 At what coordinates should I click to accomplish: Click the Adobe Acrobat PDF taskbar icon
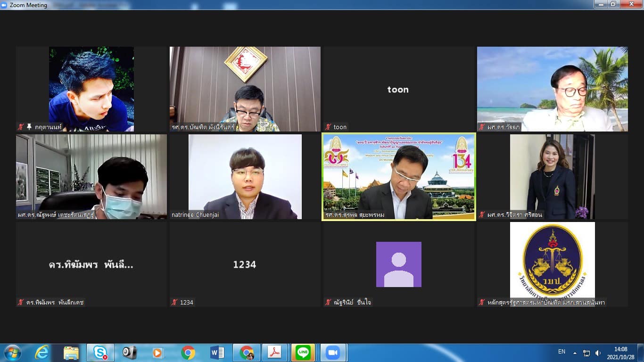click(274, 353)
